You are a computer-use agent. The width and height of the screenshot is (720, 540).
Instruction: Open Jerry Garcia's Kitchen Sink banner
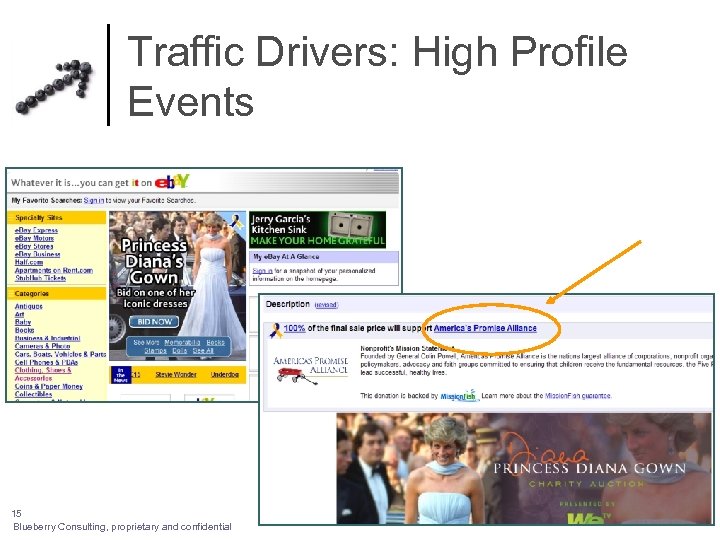pyautogui.click(x=317, y=230)
